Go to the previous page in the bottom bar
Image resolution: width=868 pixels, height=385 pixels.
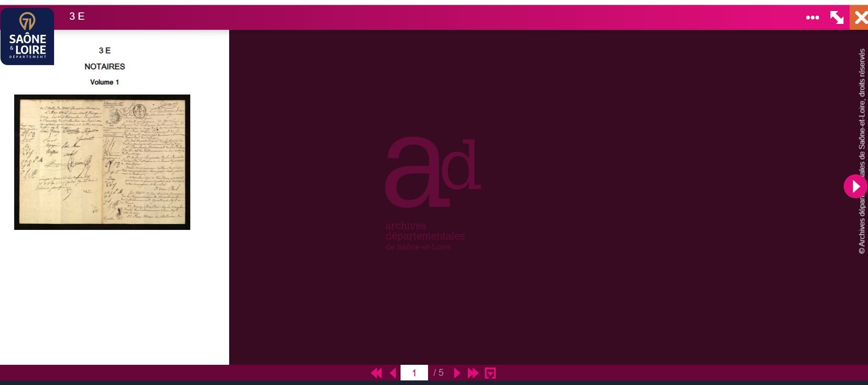[x=393, y=373]
